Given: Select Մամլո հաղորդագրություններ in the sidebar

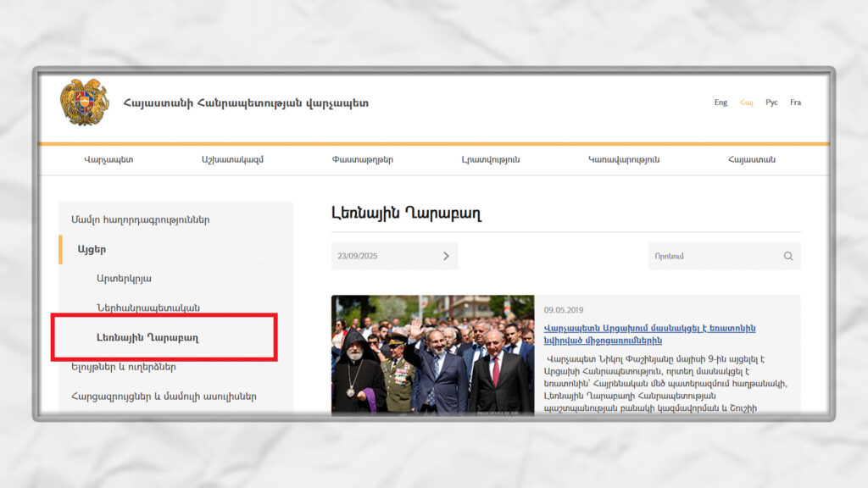Looking at the screenshot, I should tap(141, 219).
